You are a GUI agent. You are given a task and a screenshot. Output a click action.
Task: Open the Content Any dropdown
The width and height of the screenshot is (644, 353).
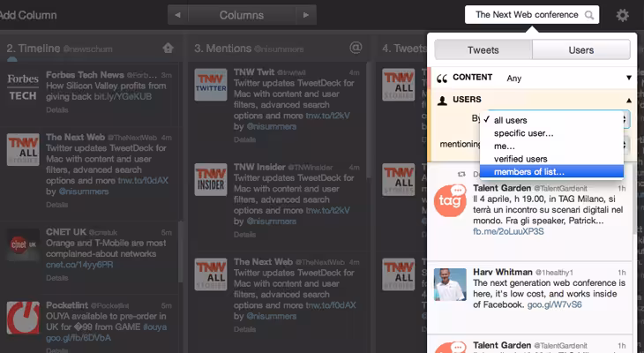point(513,78)
